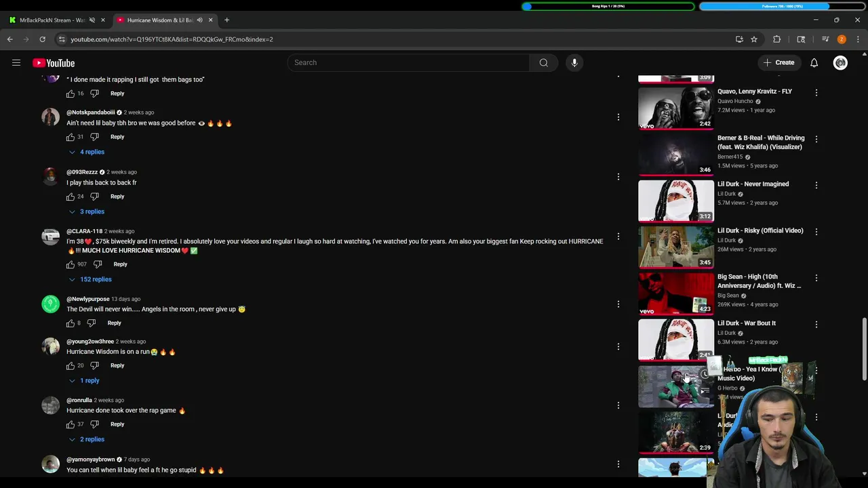The image size is (868, 488).
Task: Start voice search with microphone icon
Action: pyautogui.click(x=574, y=63)
